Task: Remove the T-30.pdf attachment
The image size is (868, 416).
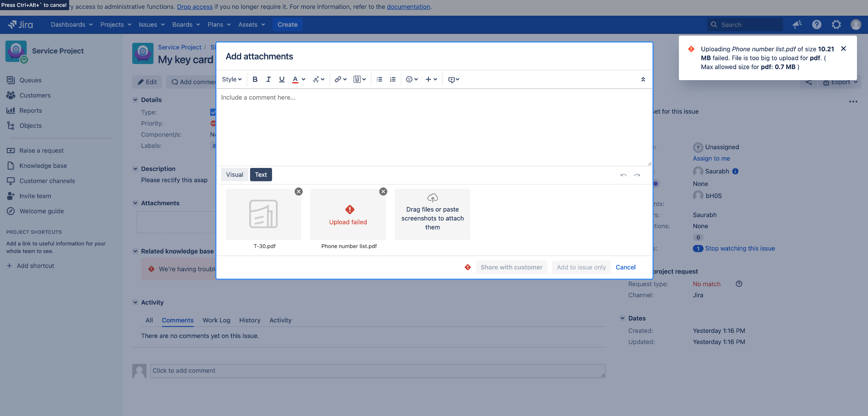Action: click(x=299, y=192)
